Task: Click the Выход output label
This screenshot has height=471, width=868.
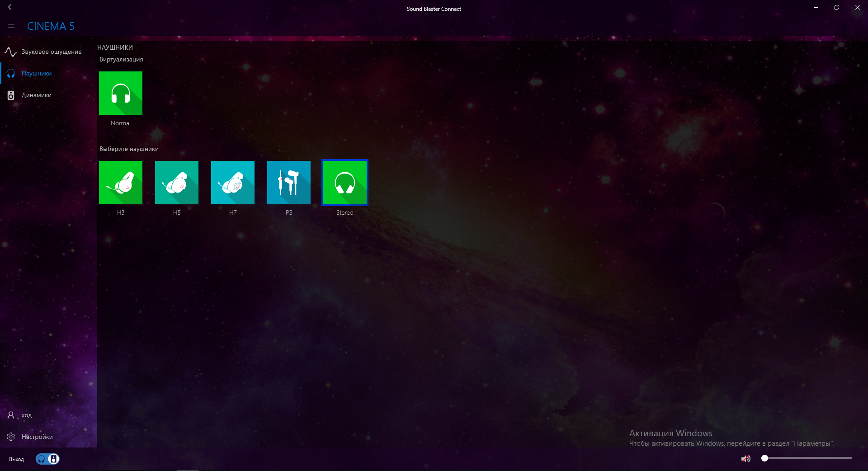Action: [17, 459]
